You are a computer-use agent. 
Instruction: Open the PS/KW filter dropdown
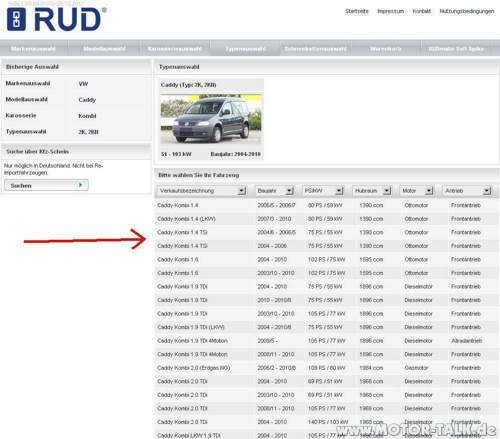323,191
